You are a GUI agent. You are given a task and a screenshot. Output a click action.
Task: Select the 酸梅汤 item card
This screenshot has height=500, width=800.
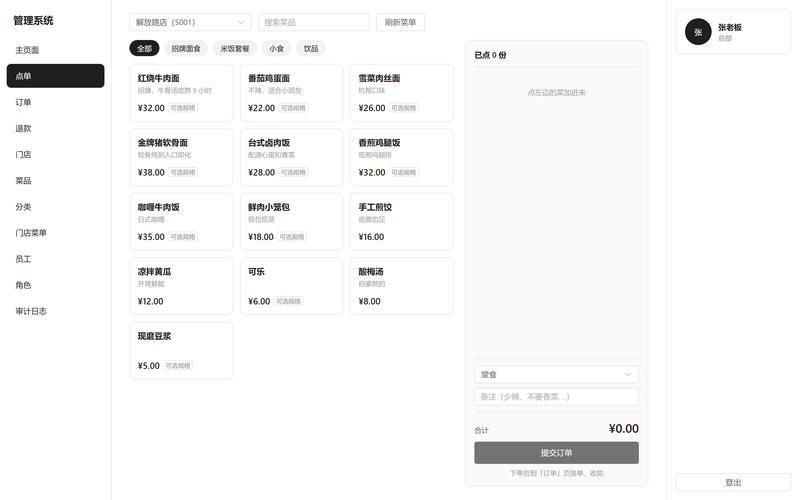coord(402,286)
